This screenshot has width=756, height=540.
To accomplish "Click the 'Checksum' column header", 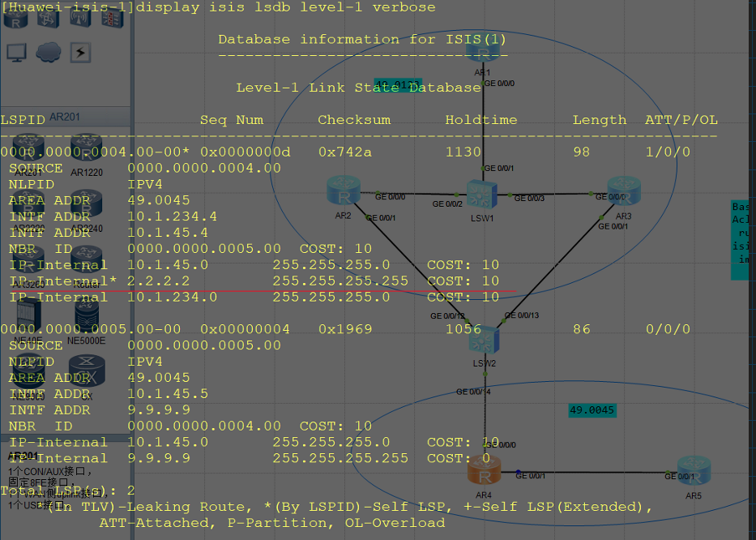I will (x=354, y=120).
